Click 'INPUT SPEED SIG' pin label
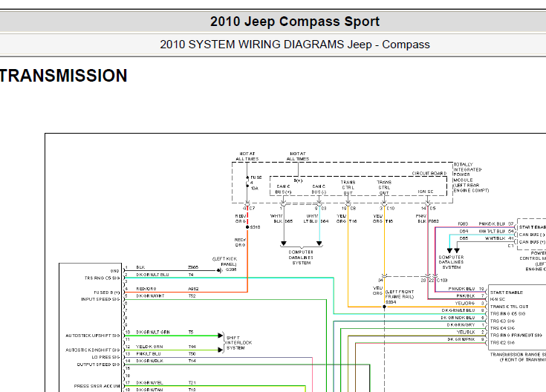 pyautogui.click(x=100, y=299)
